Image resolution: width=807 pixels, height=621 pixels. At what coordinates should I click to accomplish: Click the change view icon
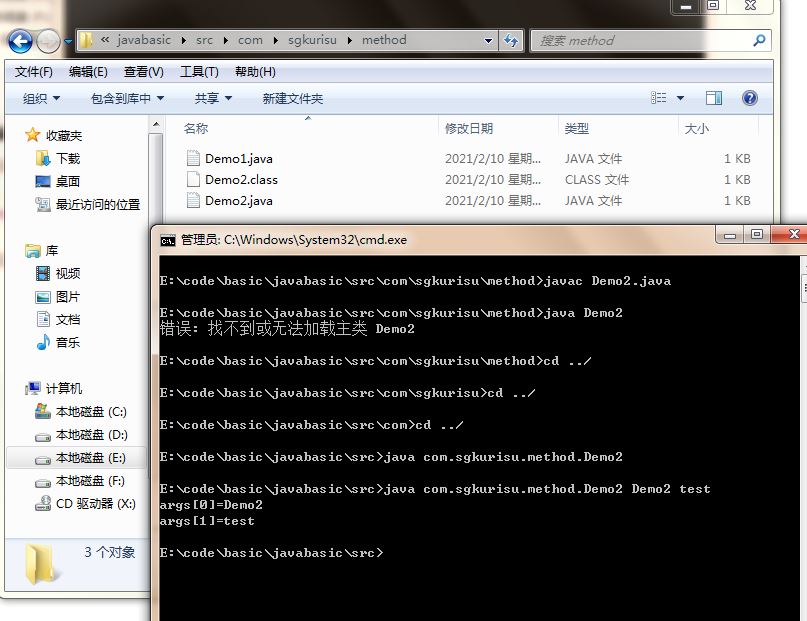pos(659,98)
